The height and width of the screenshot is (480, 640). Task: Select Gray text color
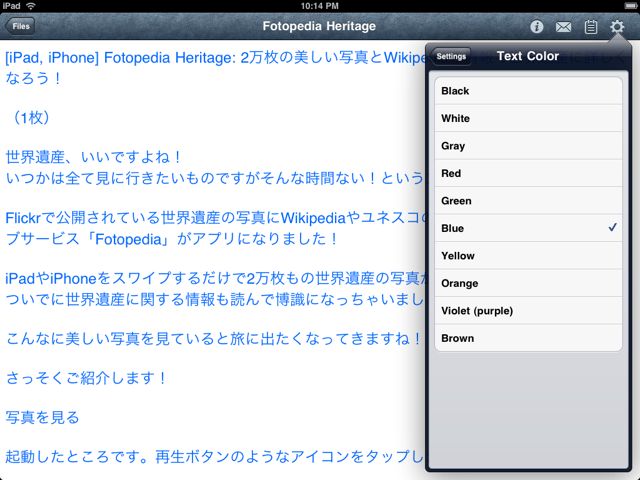pyautogui.click(x=528, y=146)
